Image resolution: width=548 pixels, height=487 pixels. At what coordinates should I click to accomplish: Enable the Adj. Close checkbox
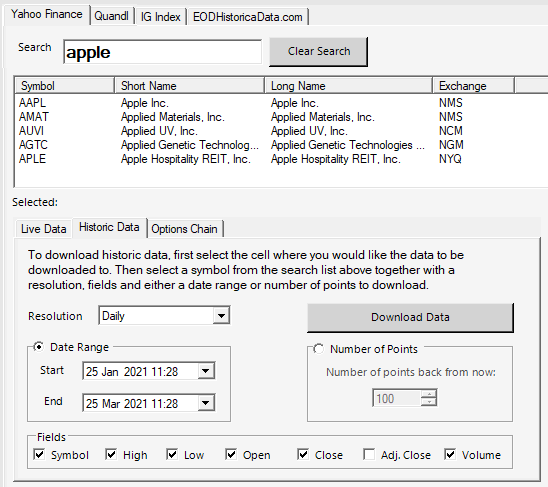[369, 454]
